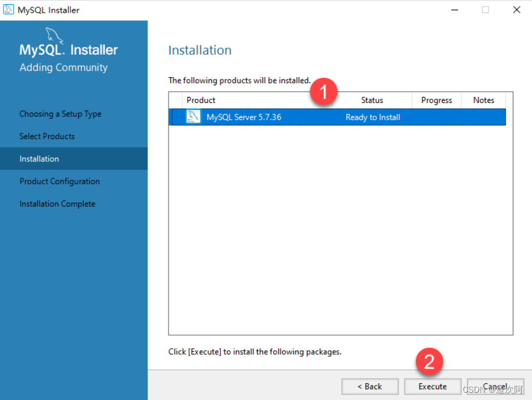The width and height of the screenshot is (532, 400).
Task: Click the Status column header
Action: coord(372,100)
